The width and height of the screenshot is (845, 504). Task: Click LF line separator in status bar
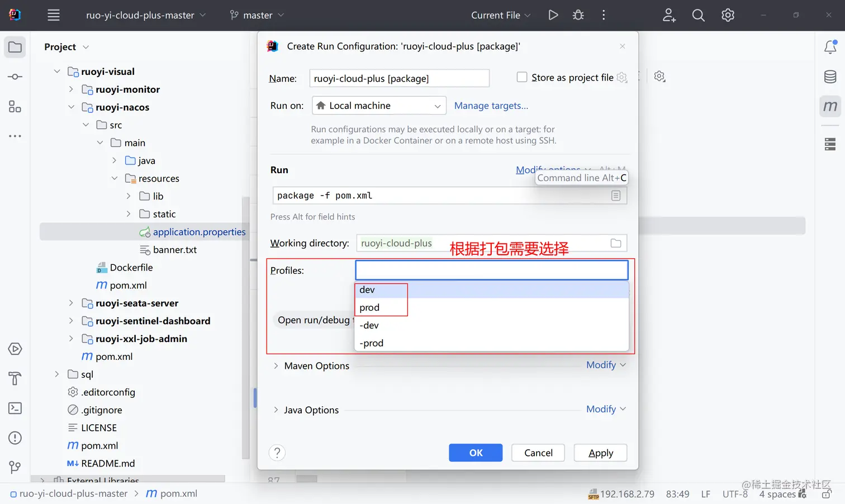pyautogui.click(x=706, y=494)
